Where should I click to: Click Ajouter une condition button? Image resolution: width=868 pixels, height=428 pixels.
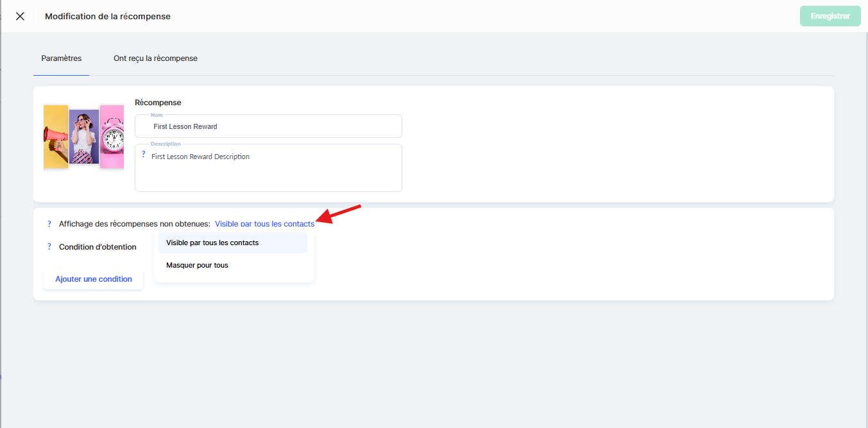click(94, 279)
